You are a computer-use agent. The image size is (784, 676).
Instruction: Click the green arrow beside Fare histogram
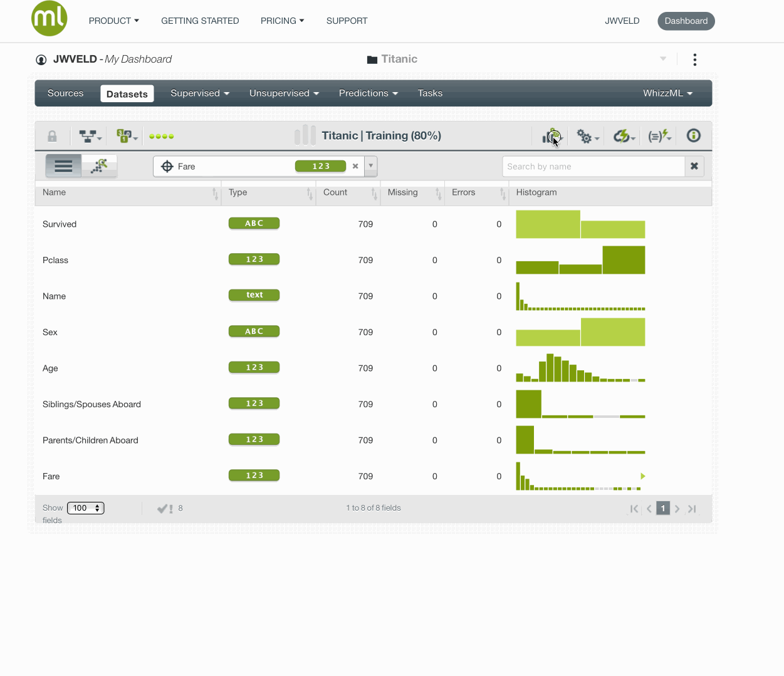tap(643, 476)
